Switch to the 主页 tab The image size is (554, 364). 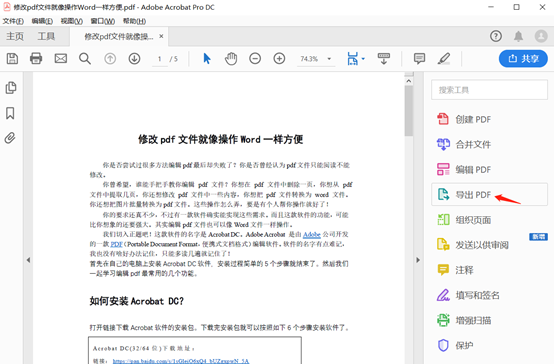tap(15, 36)
